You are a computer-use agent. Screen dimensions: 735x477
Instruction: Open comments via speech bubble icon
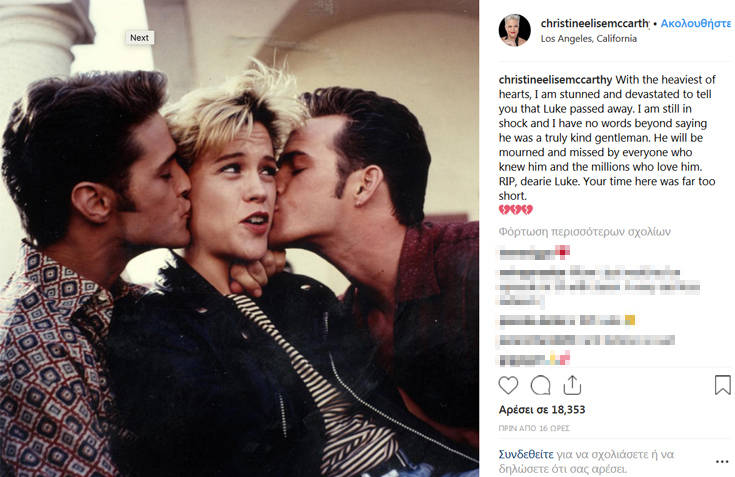540,385
